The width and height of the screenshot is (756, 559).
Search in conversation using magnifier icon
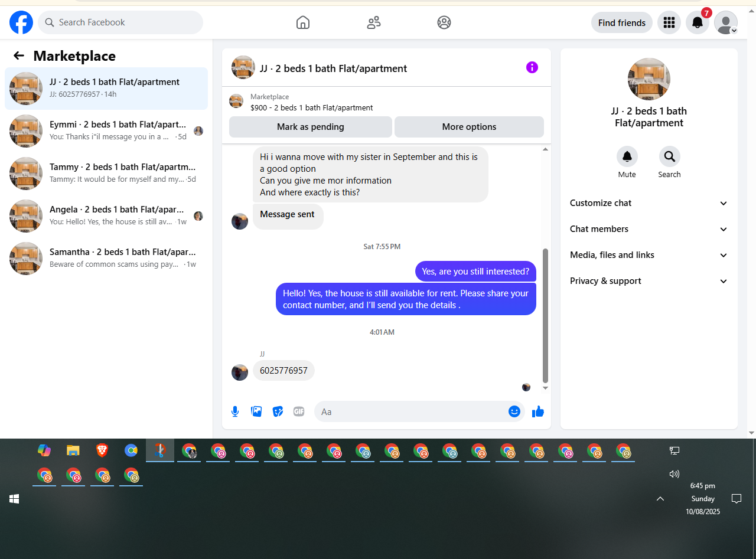pyautogui.click(x=670, y=156)
